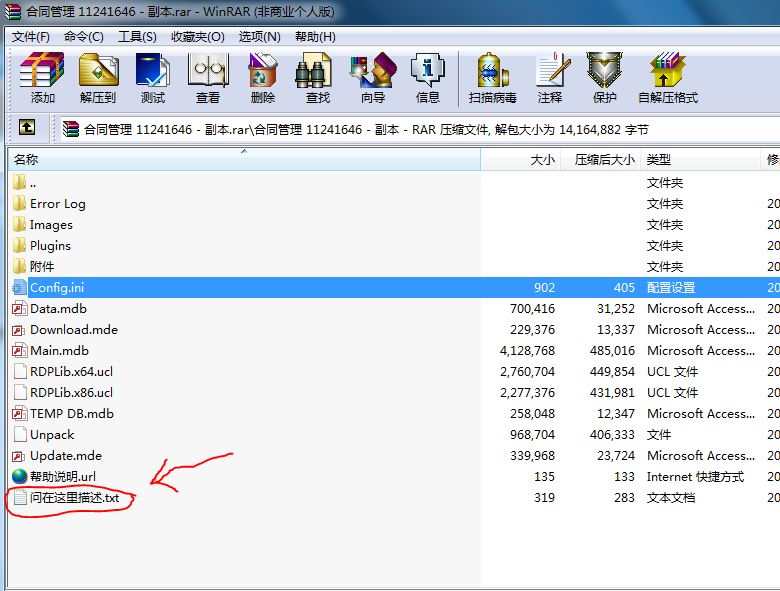Click the 23,724 compressed size value

pos(616,456)
